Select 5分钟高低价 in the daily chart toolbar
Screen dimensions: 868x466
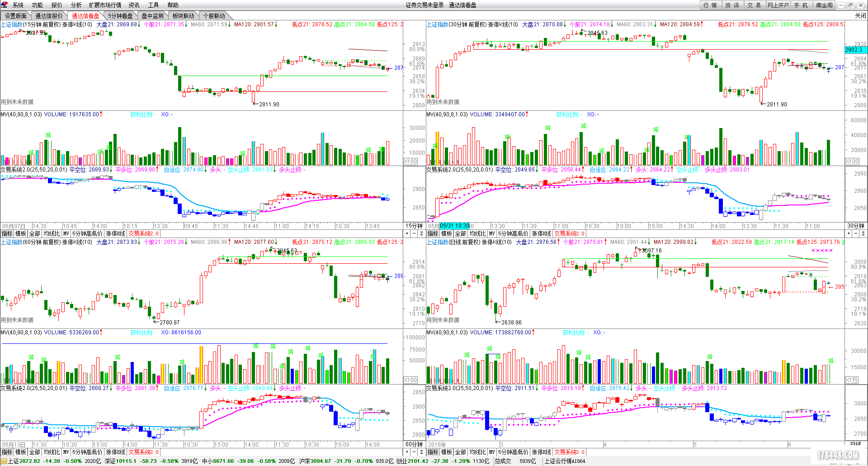(x=513, y=452)
